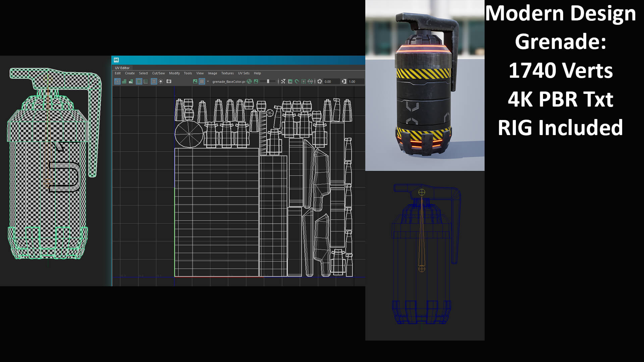
Task: Click the display image icon
Action: pos(195,81)
